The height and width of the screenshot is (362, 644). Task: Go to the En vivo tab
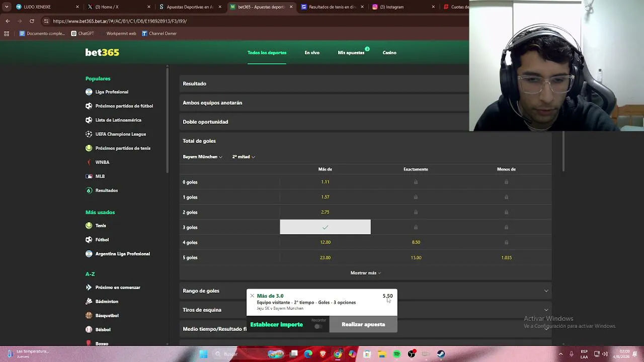[x=312, y=53]
